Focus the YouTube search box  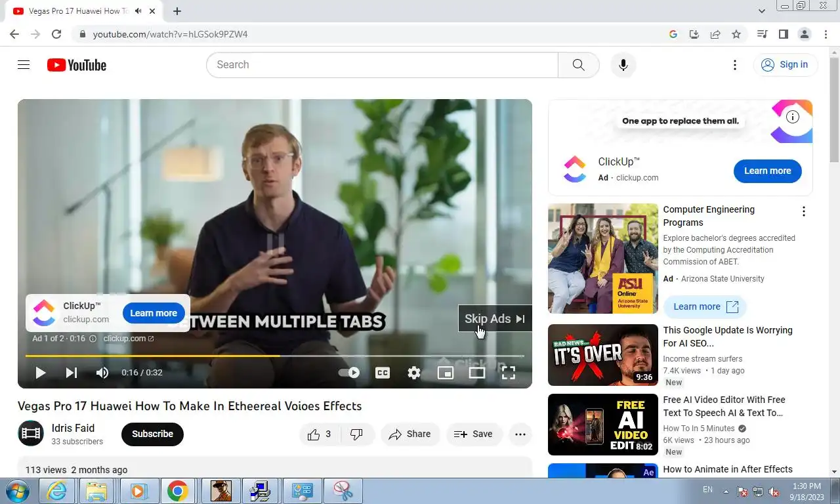tap(383, 65)
